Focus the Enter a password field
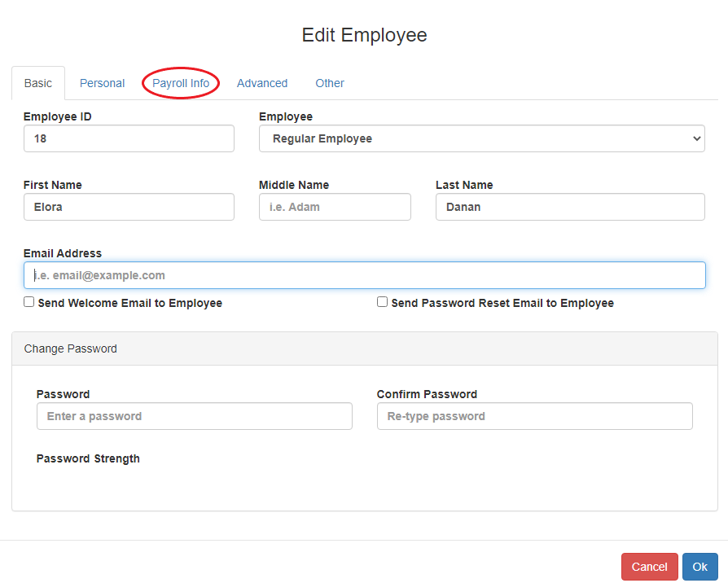Viewport: 728px width, 583px height. click(x=194, y=416)
